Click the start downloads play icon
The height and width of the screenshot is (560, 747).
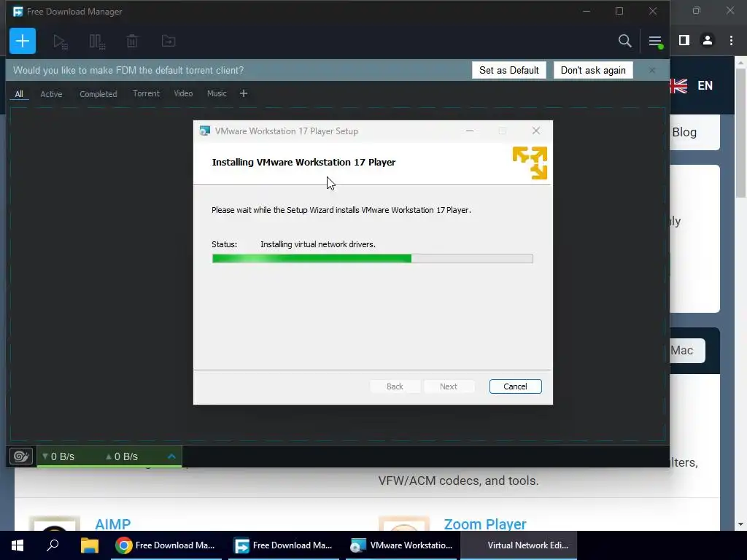click(60, 42)
